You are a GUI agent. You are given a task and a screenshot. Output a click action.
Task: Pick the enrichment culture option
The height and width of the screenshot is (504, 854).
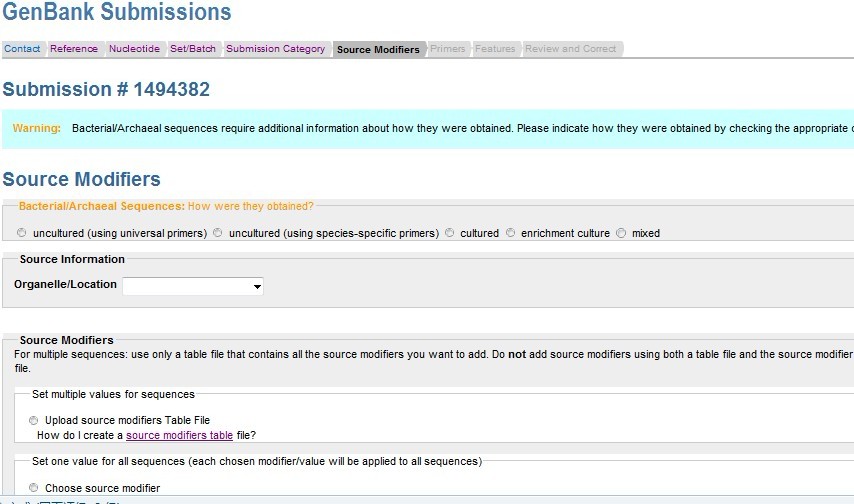511,233
